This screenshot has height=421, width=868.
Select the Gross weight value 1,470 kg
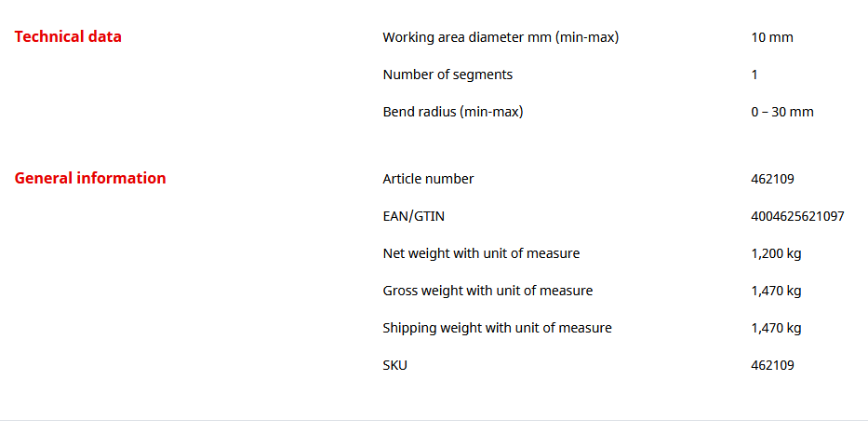click(x=776, y=291)
